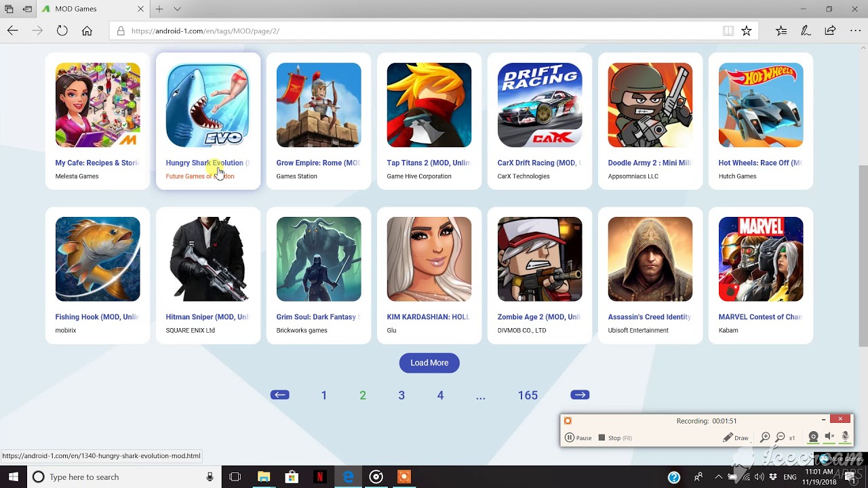The width and height of the screenshot is (868, 488).
Task: Select Zombie Age 2 game icon
Action: click(x=540, y=259)
